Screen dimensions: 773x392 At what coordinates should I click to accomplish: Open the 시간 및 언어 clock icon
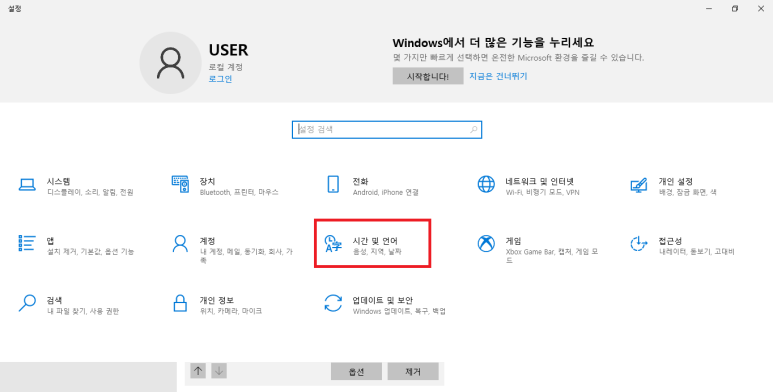[x=333, y=244]
